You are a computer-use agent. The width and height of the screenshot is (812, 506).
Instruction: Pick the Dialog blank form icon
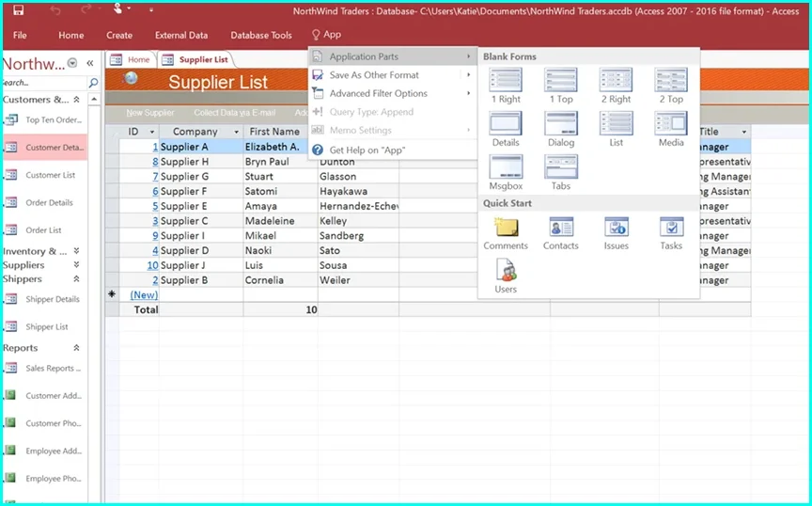[561, 124]
